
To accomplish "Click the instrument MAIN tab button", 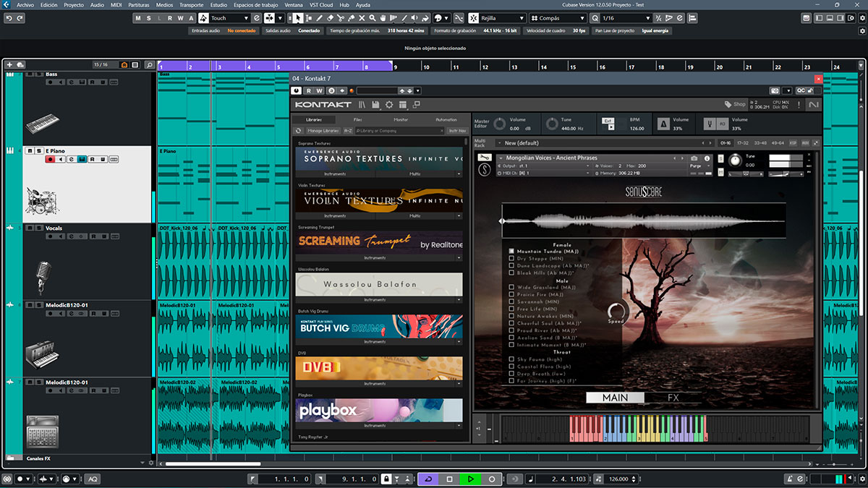I will click(x=615, y=398).
